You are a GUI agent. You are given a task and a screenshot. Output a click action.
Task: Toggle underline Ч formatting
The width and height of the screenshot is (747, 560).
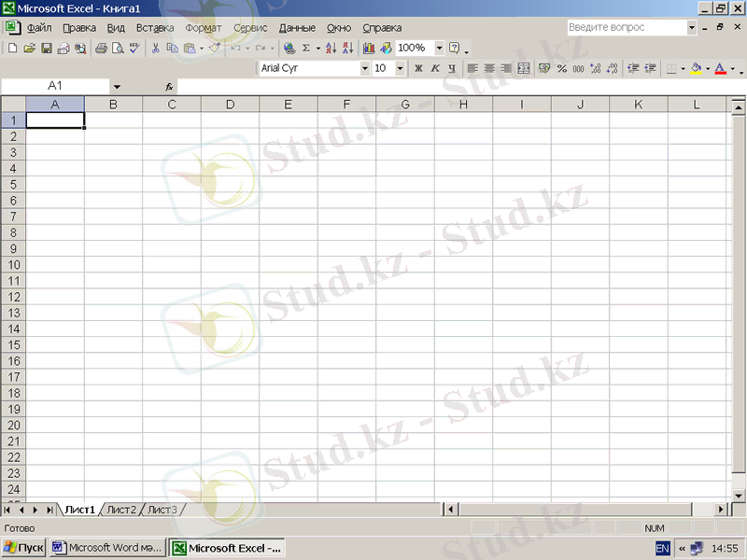[x=452, y=68]
